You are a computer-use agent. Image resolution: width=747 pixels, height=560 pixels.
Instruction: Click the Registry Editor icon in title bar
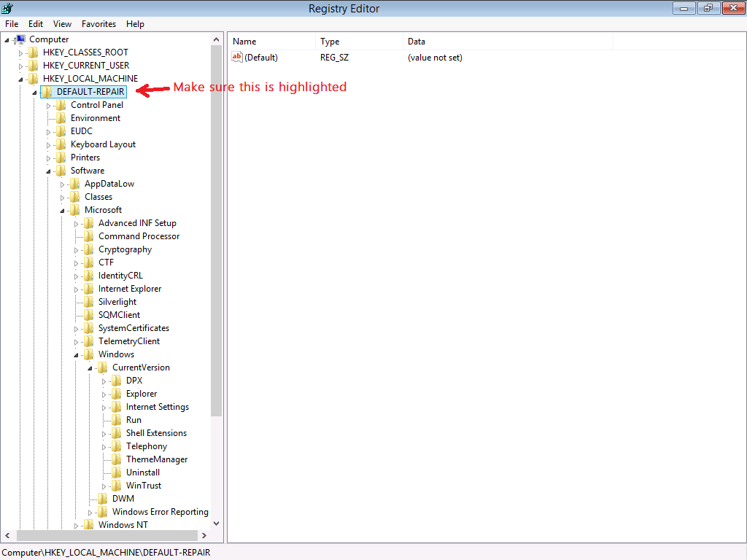pos(7,8)
